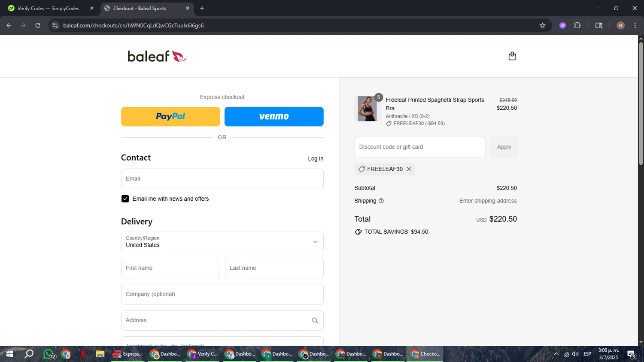View site information icon in address bar
The image size is (644, 362).
(55, 25)
